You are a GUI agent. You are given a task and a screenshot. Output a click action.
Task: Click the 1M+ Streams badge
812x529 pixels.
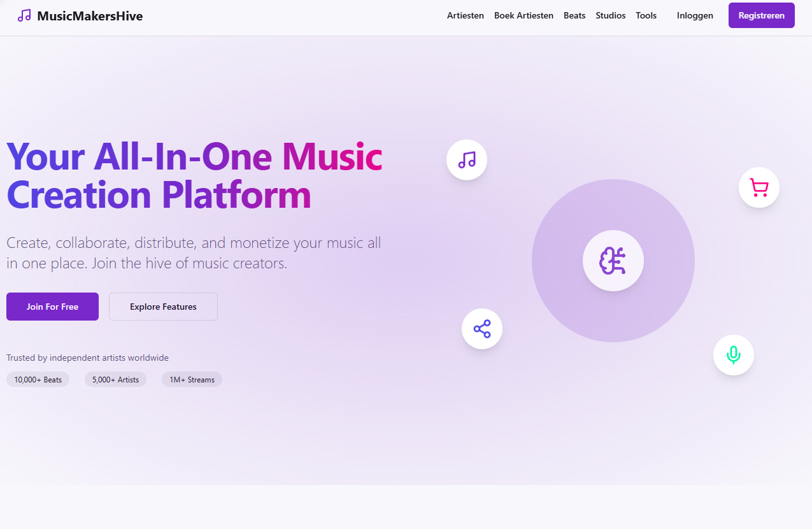point(192,379)
